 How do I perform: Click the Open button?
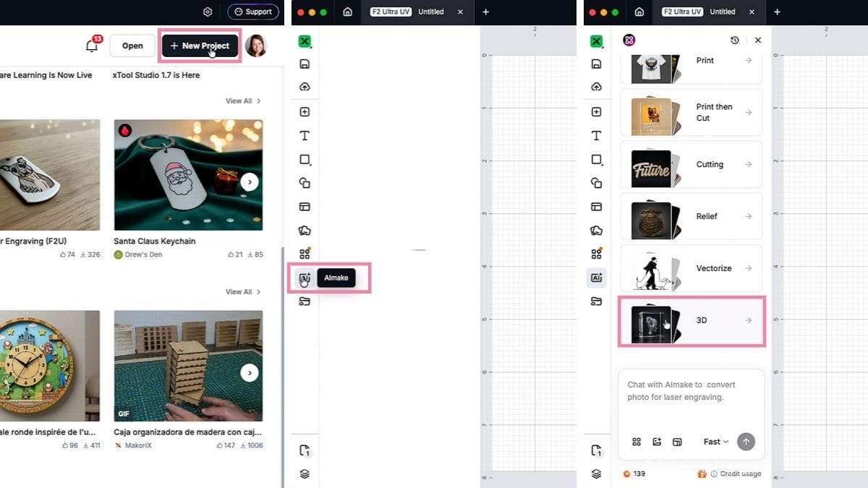(x=132, y=46)
